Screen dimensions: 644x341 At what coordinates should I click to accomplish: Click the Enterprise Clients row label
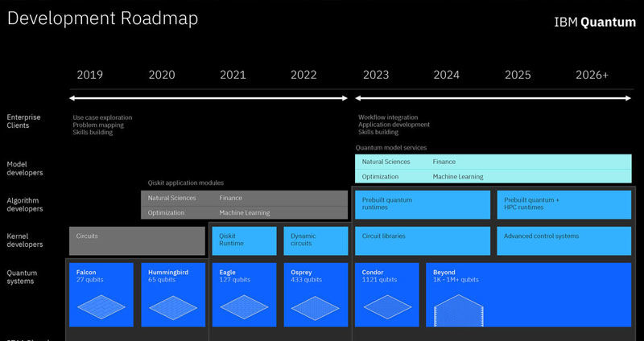coord(24,121)
